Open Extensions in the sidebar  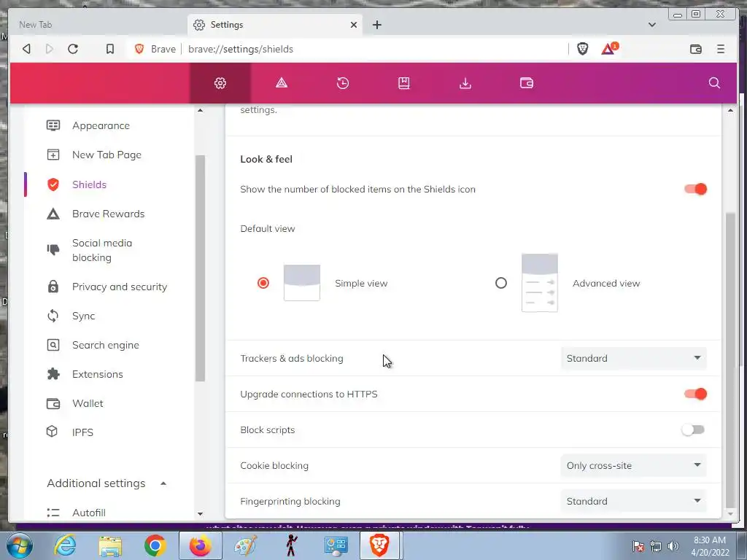[x=97, y=374]
